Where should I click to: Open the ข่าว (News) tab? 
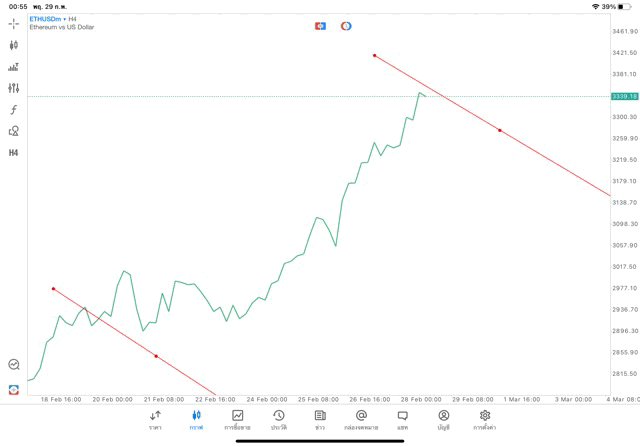[x=320, y=420]
